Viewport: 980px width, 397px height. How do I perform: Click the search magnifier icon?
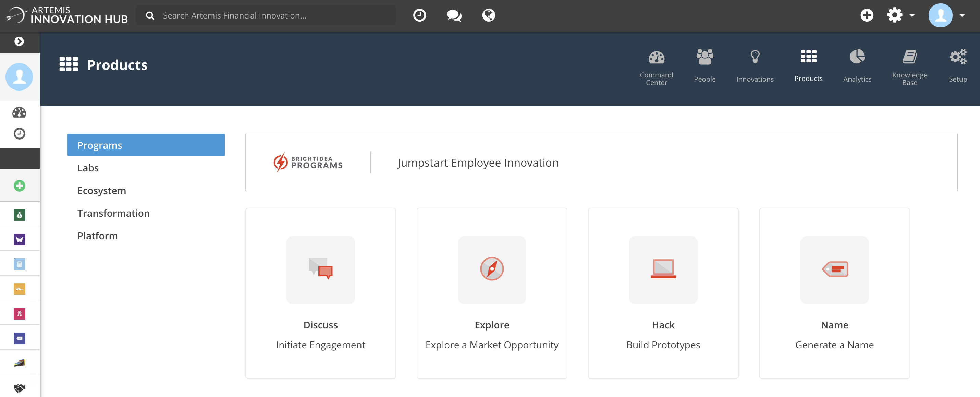pyautogui.click(x=150, y=16)
